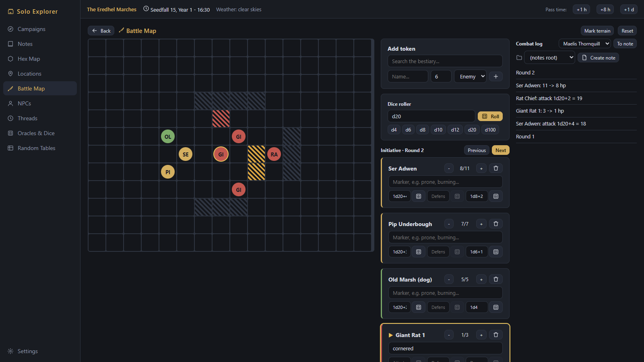Click the token Name field

[408, 76]
